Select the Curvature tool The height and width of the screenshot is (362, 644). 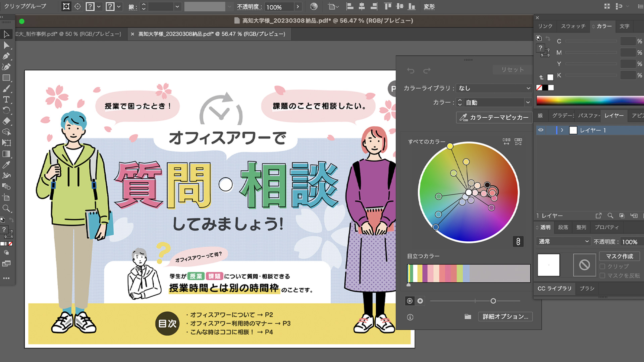tap(6, 67)
